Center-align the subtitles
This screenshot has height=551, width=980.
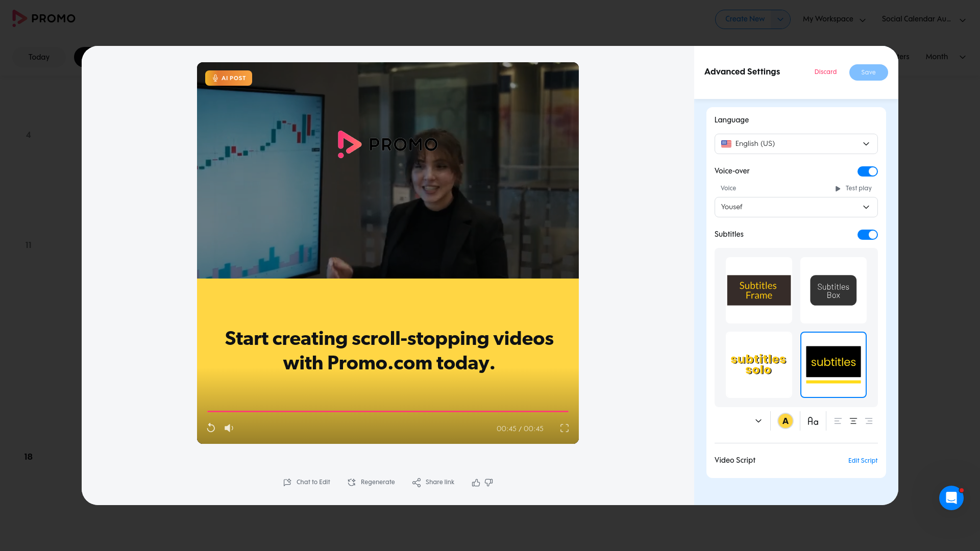tap(853, 421)
